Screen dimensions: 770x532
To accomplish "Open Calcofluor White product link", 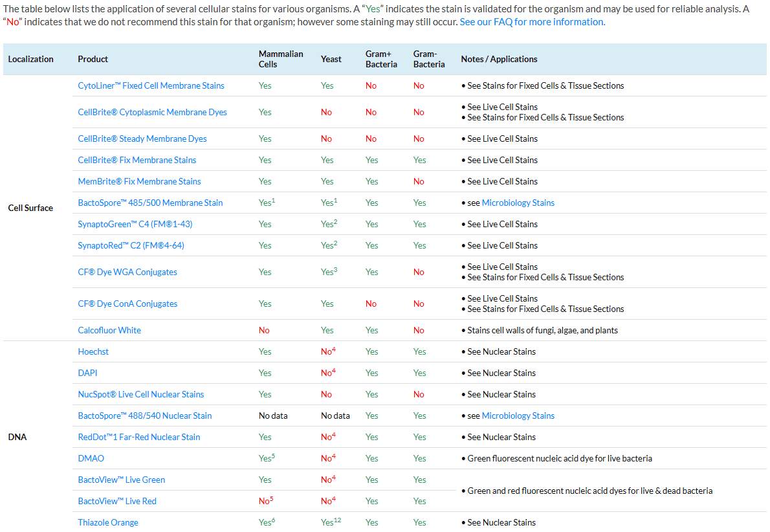I will [x=109, y=331].
